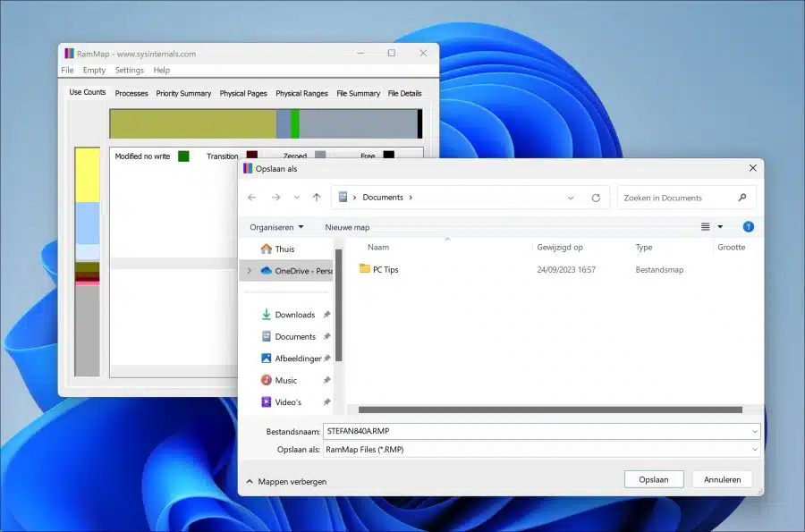Click the pin icon next to Music
This screenshot has width=805, height=532.
coord(326,380)
